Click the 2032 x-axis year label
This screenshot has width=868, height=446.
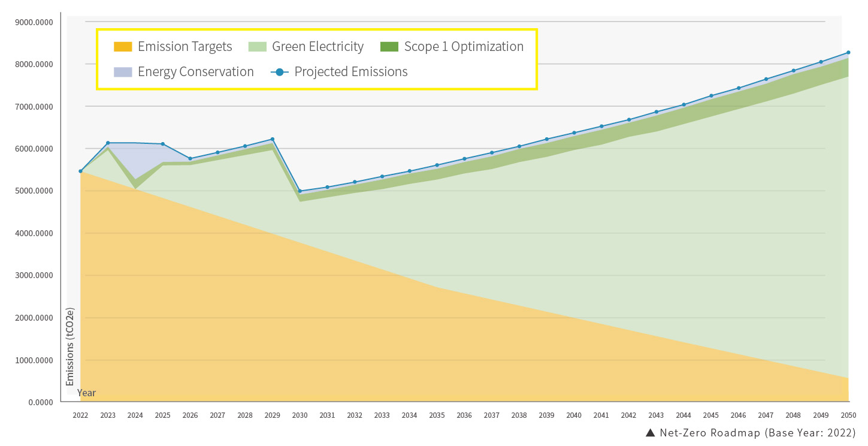pos(355,415)
